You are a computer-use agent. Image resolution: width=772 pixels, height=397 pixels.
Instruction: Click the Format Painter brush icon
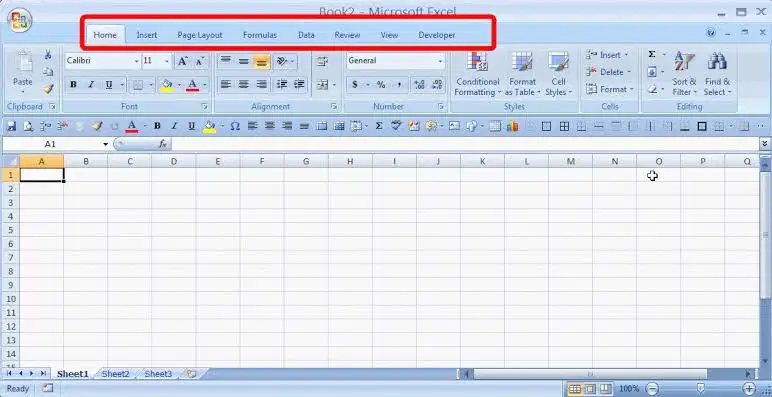point(48,89)
